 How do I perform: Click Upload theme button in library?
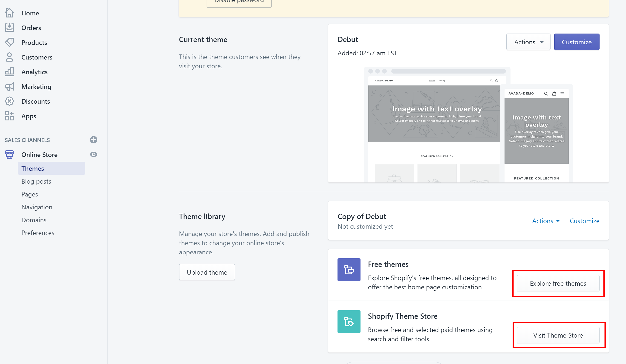coord(207,272)
